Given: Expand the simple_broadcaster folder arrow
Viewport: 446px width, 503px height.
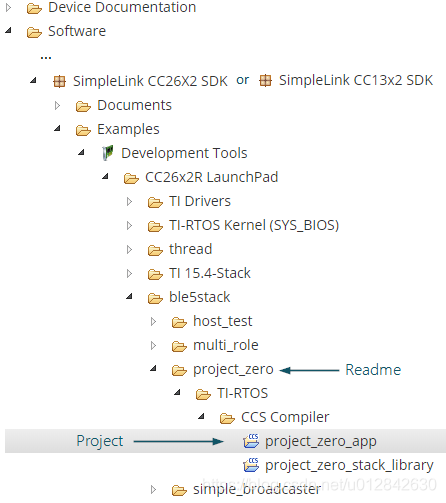Looking at the screenshot, I should pyautogui.click(x=153, y=489).
